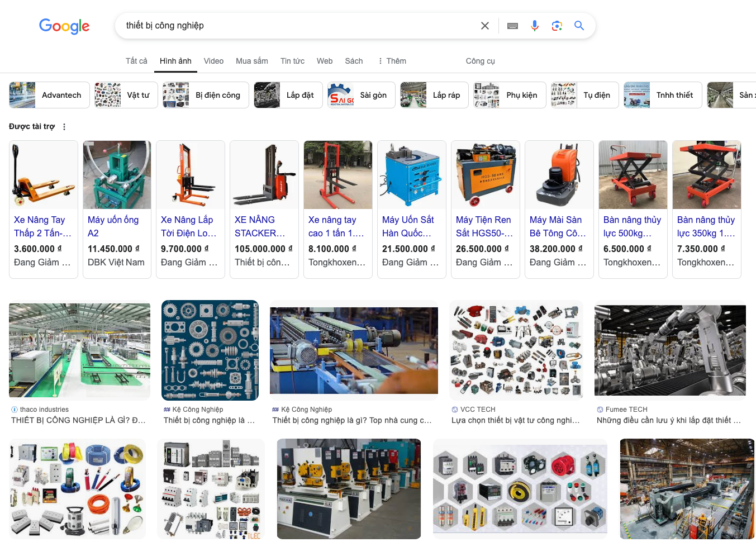Click thaco industries source favicon

pyautogui.click(x=15, y=410)
